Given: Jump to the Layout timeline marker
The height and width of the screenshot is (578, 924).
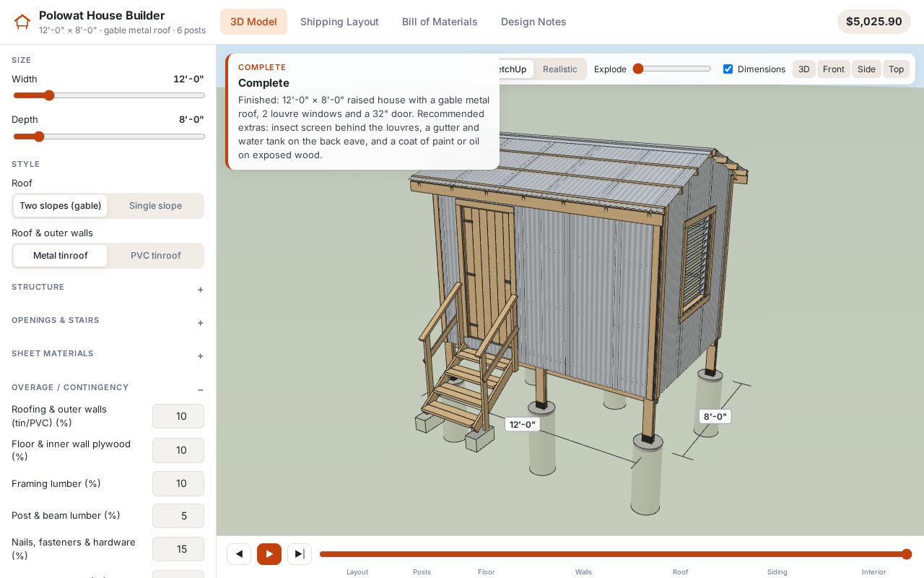Looking at the screenshot, I should point(357,571).
